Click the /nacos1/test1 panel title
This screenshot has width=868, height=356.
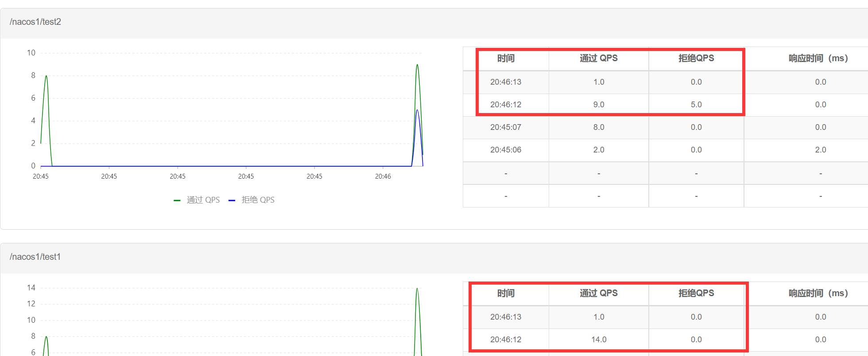coord(35,257)
